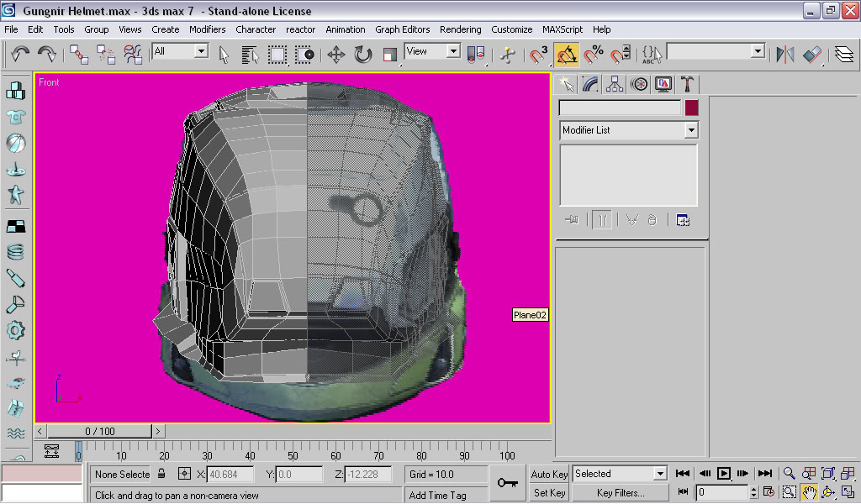Toggle the Selection Lock padlock
This screenshot has height=504, width=861.
pyautogui.click(x=162, y=475)
